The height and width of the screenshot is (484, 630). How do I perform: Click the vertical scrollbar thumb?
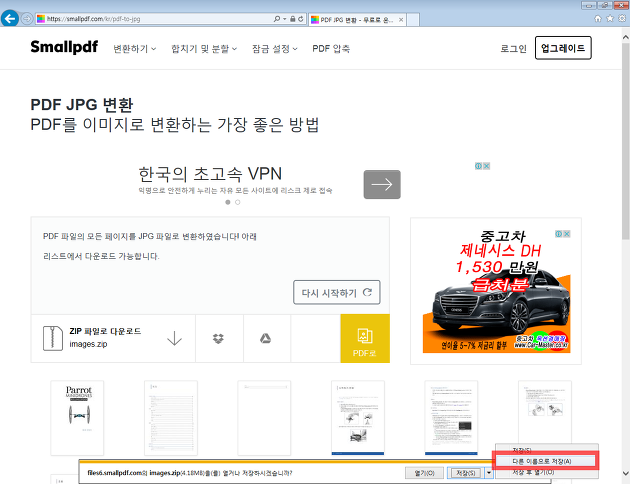click(x=626, y=143)
